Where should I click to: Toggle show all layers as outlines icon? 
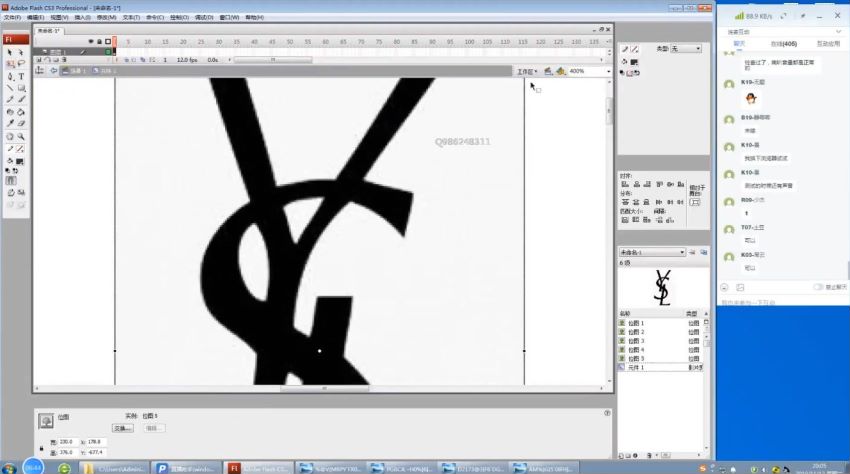(x=108, y=41)
